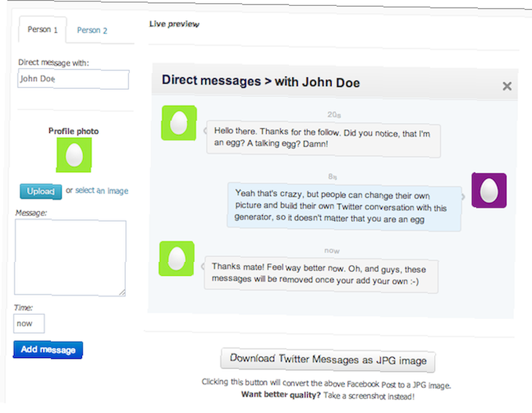Image resolution: width=532 pixels, height=413 pixels.
Task: Click the 'Direct message with' name field
Action: tap(73, 79)
